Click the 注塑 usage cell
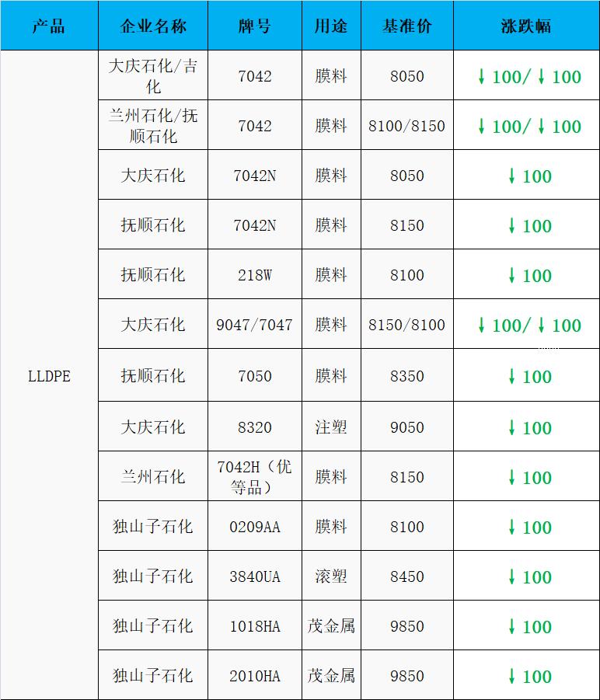600x700 pixels. (x=331, y=427)
